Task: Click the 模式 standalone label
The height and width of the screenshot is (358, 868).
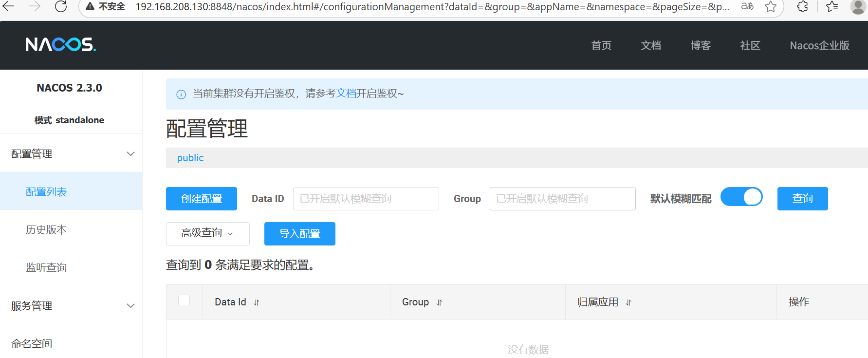Action: [x=70, y=120]
